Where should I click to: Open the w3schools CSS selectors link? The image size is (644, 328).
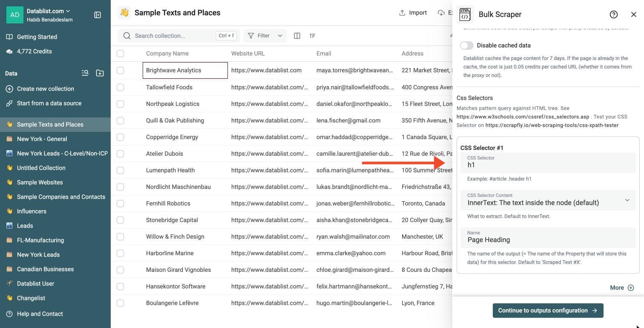click(x=523, y=117)
